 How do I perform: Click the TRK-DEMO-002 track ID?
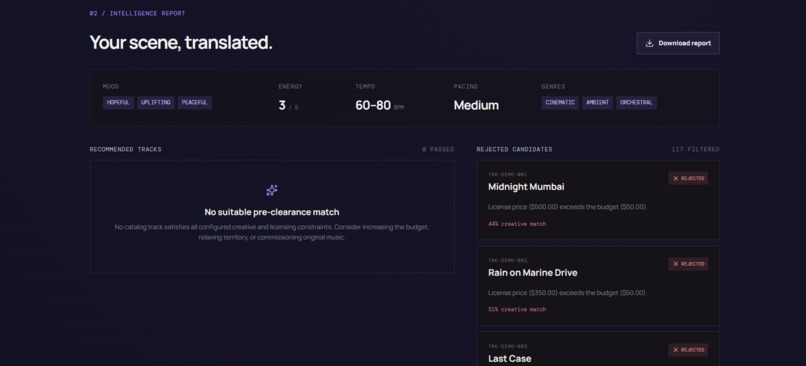click(x=507, y=261)
